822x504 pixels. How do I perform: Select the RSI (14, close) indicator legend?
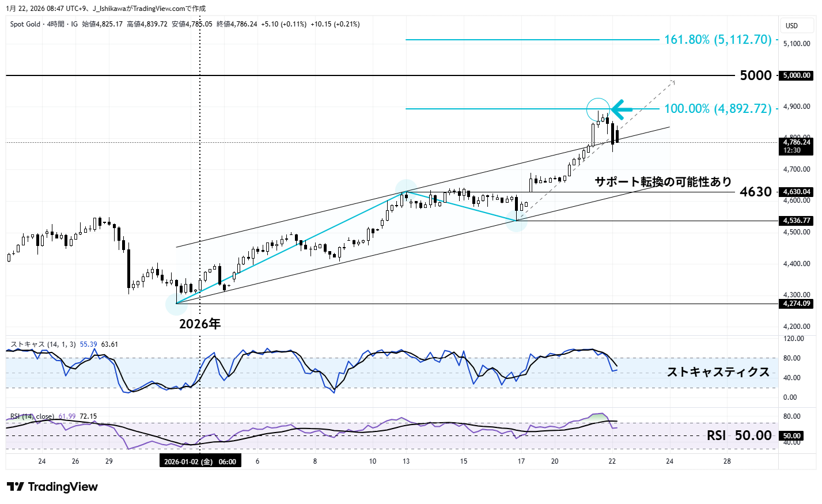click(32, 416)
